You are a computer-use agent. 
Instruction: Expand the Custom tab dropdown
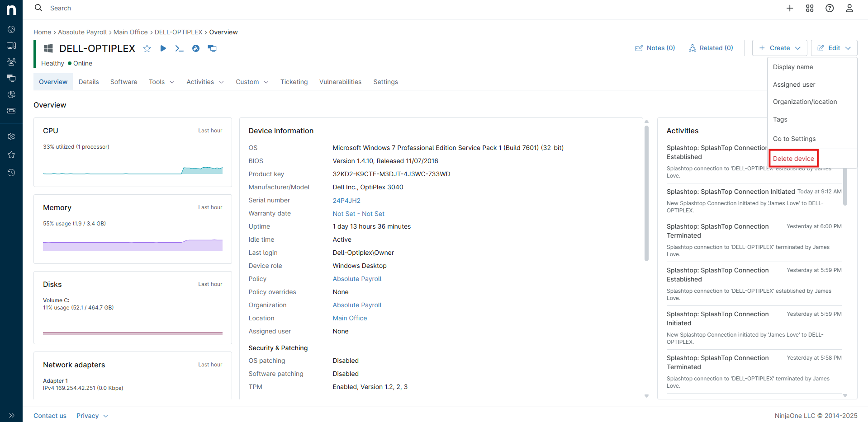pos(252,82)
